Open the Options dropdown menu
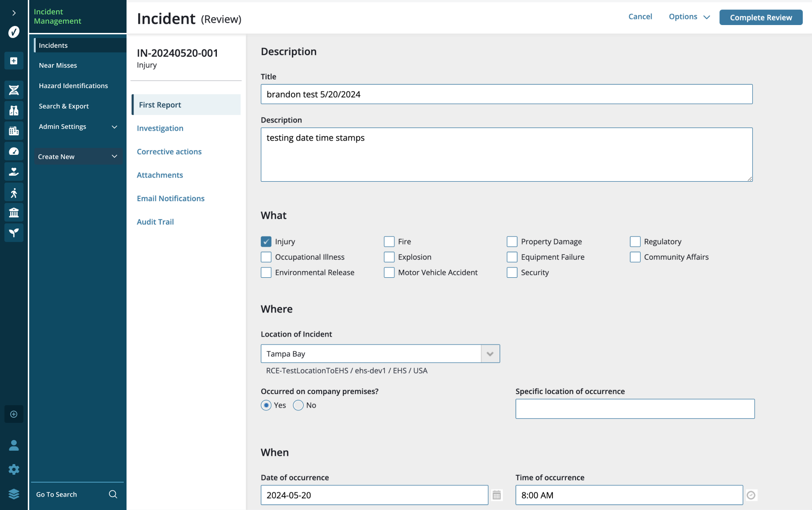 [x=689, y=17]
